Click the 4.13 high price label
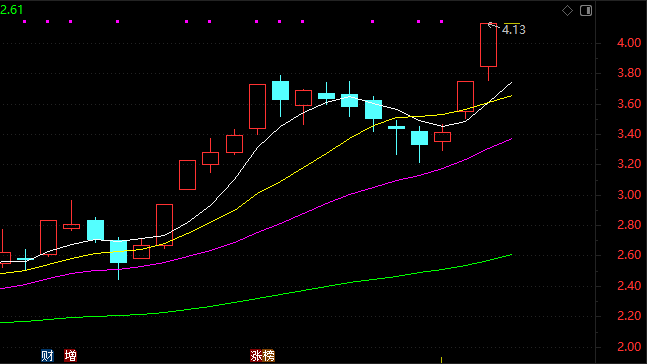This screenshot has width=647, height=364. click(514, 30)
